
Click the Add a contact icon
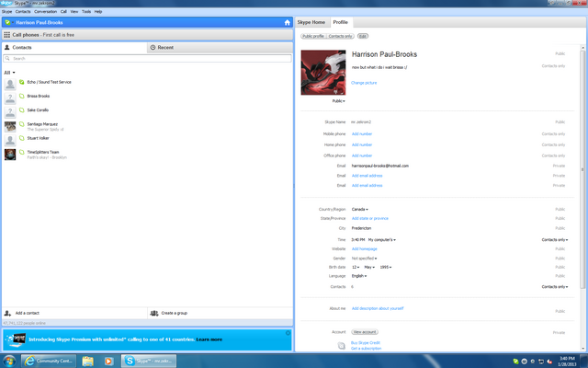coord(7,313)
